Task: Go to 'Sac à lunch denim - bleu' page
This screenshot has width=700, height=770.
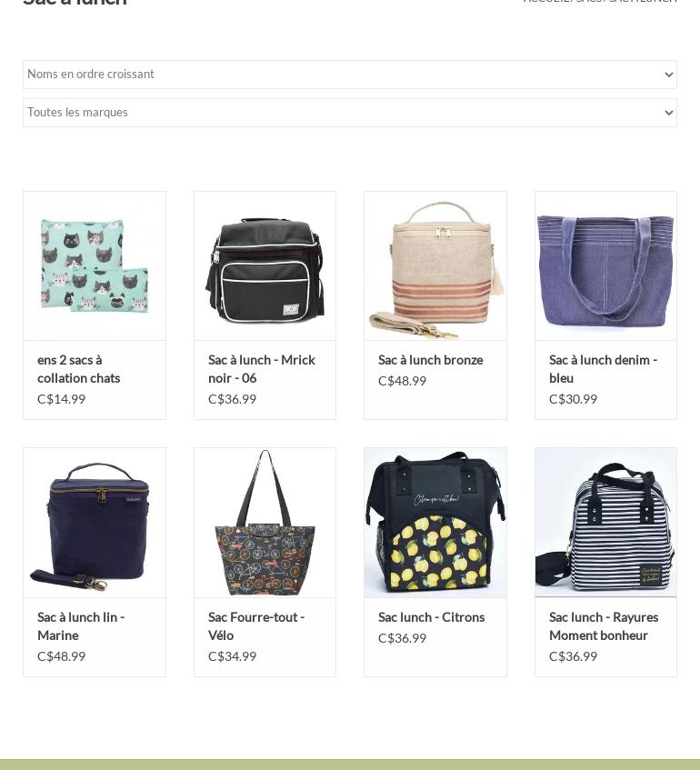Action: point(603,369)
